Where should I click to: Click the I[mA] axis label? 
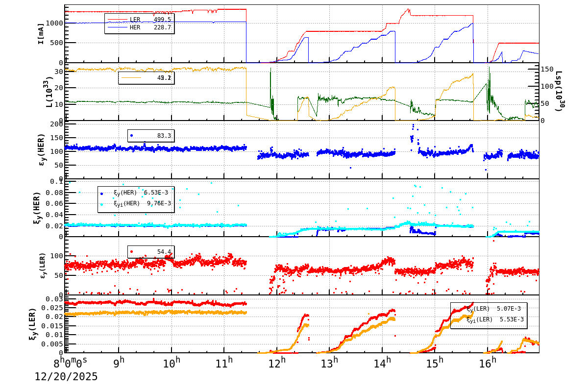42,33
